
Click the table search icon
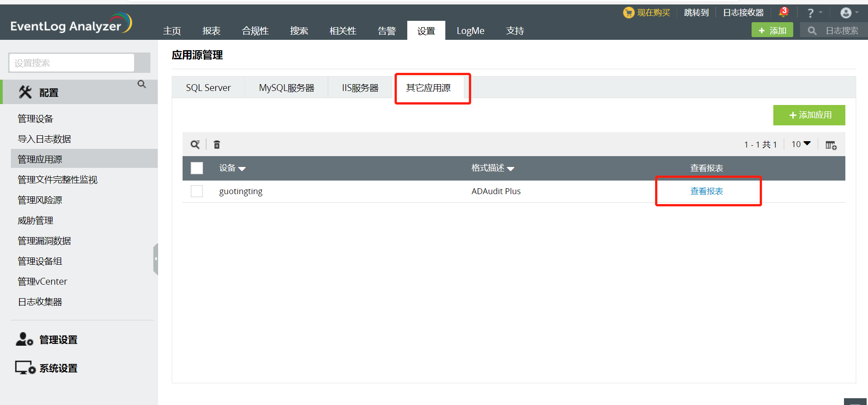[195, 145]
